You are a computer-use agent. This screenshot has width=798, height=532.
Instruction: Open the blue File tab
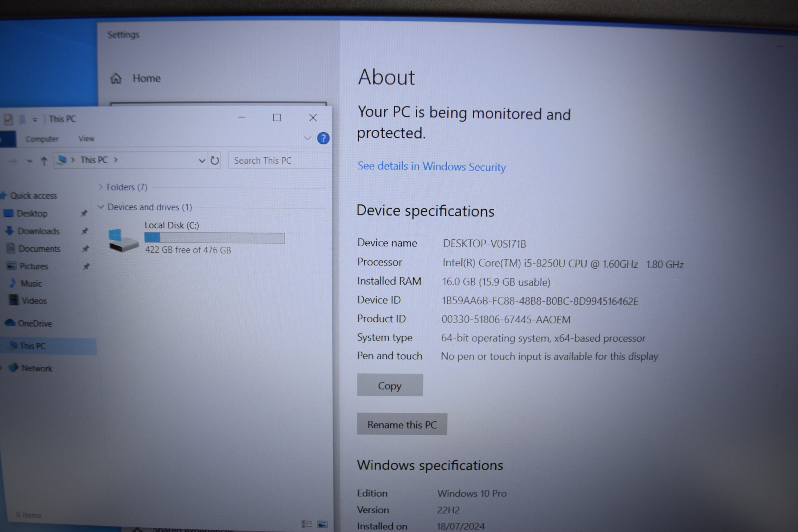[x=8, y=139]
